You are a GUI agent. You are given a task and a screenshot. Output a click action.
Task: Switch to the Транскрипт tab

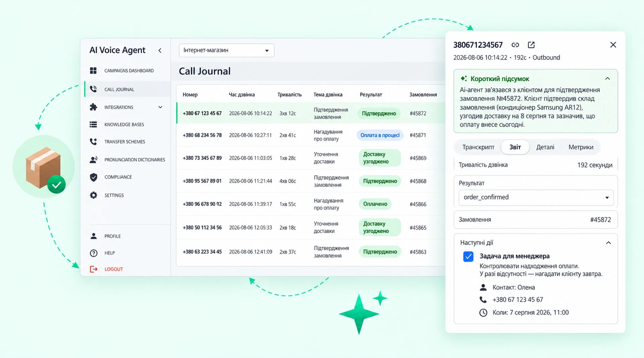(x=478, y=147)
